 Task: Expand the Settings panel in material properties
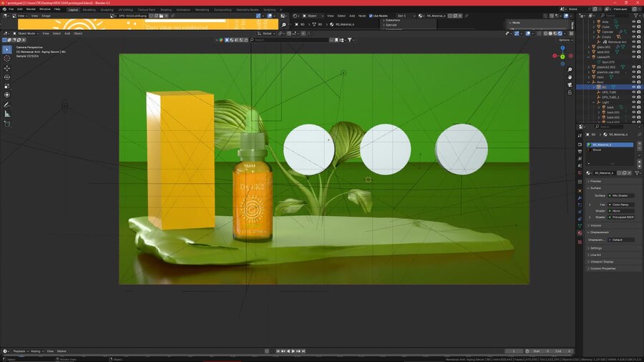597,248
